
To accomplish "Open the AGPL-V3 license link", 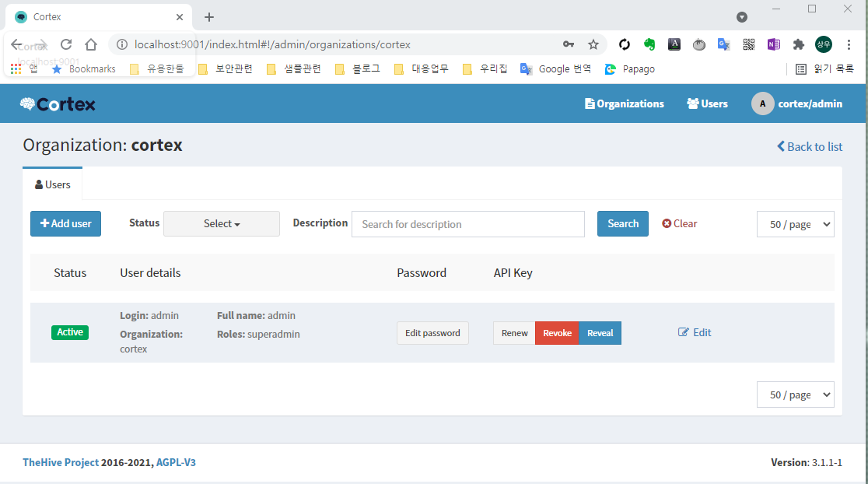I will [176, 462].
